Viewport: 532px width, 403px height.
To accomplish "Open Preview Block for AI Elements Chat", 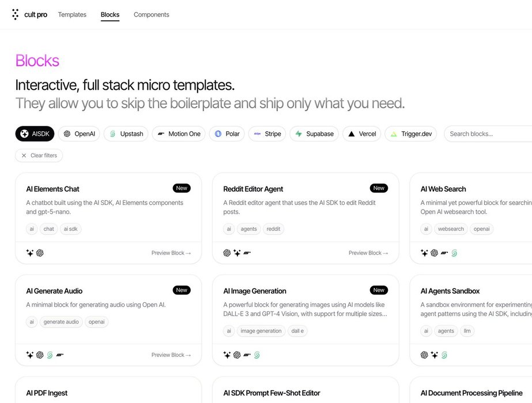I will [171, 253].
